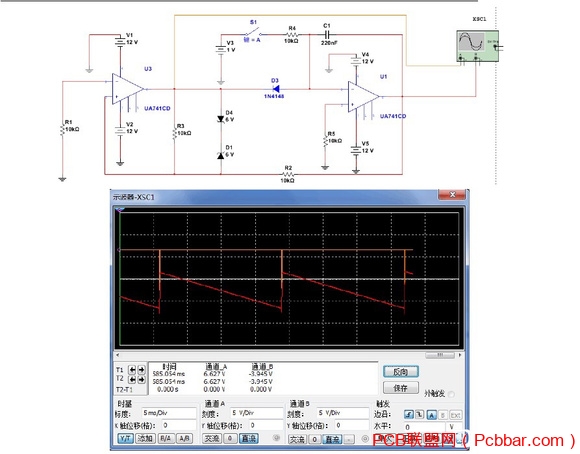Switch to A/B display mode
Screen dimensions: 580x454
point(184,438)
